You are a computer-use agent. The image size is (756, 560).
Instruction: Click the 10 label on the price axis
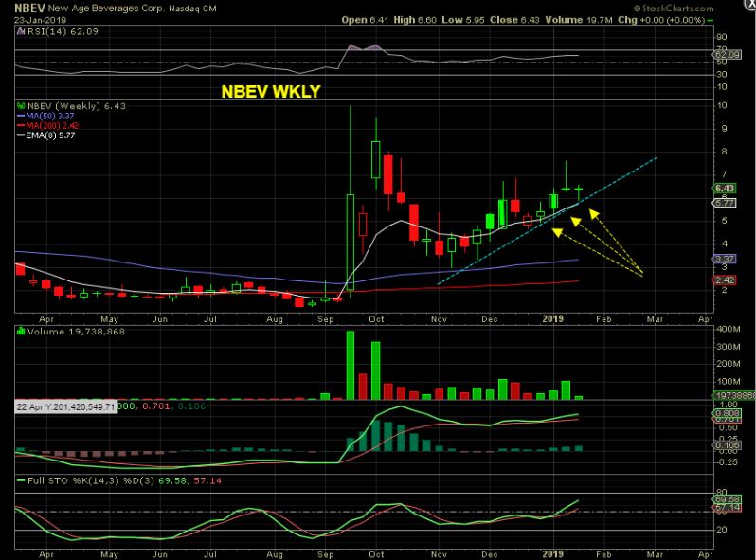click(x=722, y=105)
